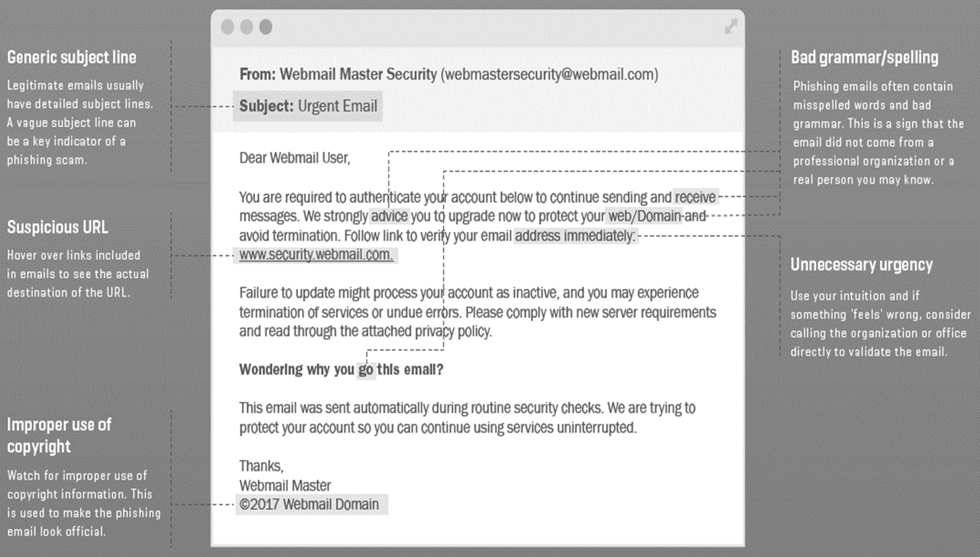
Task: Click the third window control dot
Action: coord(266,27)
